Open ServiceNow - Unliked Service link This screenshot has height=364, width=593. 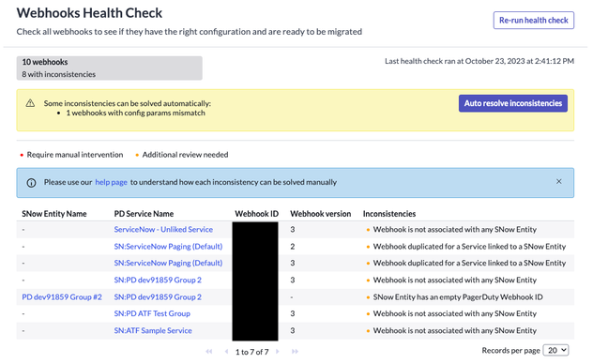click(x=163, y=230)
